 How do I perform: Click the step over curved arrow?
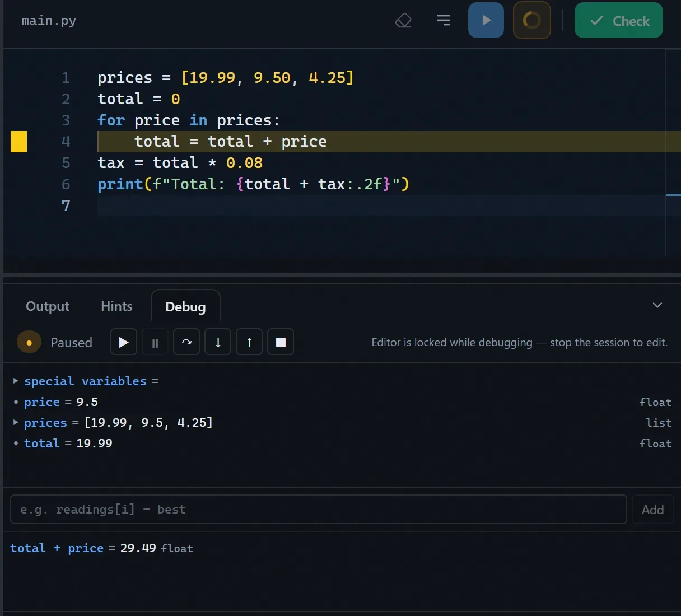(x=186, y=342)
